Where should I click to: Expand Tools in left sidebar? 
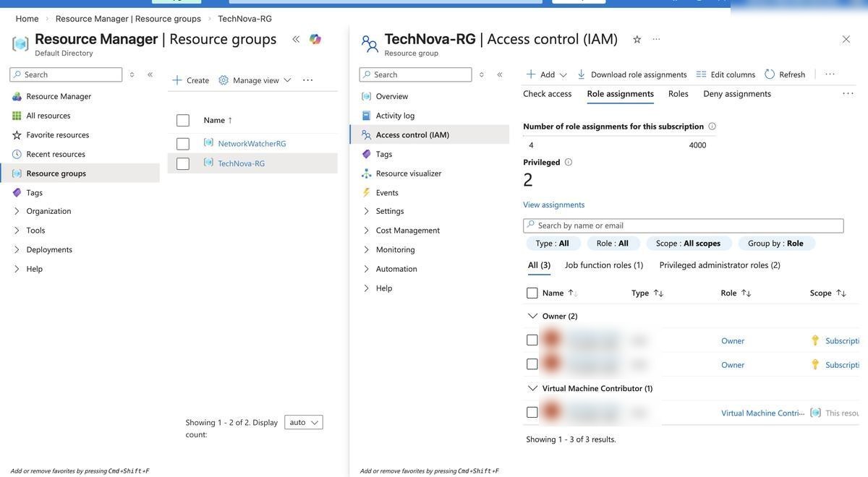(x=17, y=231)
